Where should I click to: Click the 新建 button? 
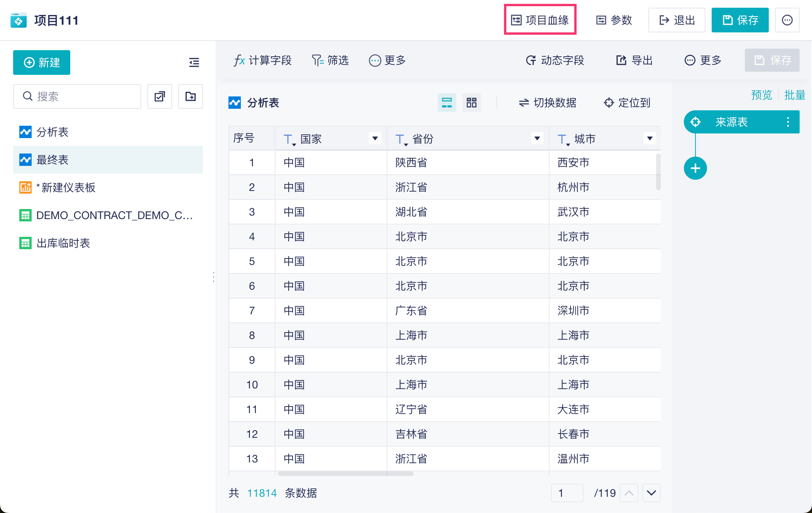42,62
